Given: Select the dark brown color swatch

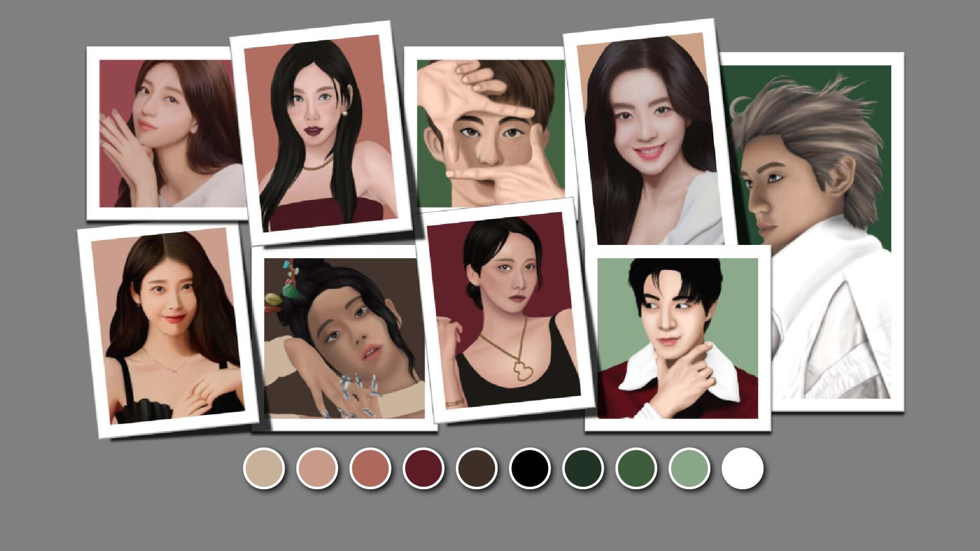Looking at the screenshot, I should coord(476,468).
